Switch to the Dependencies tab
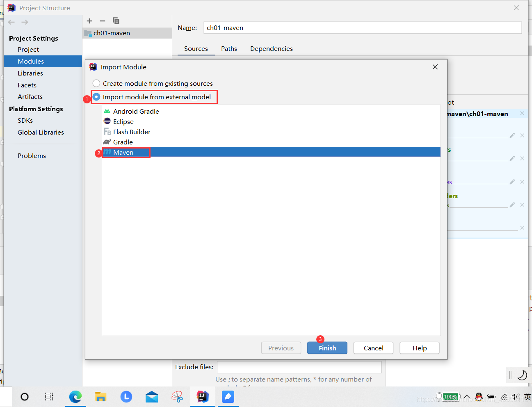Screen dimensions: 532x407 point(272,49)
